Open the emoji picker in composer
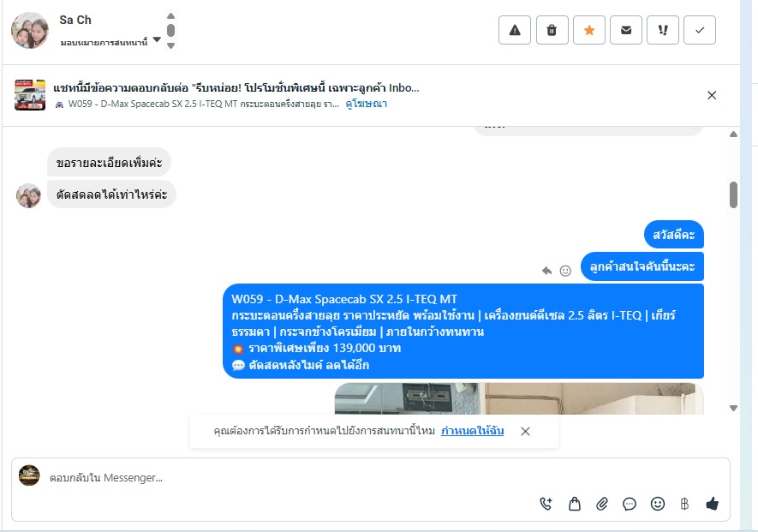The image size is (758, 532). (658, 504)
